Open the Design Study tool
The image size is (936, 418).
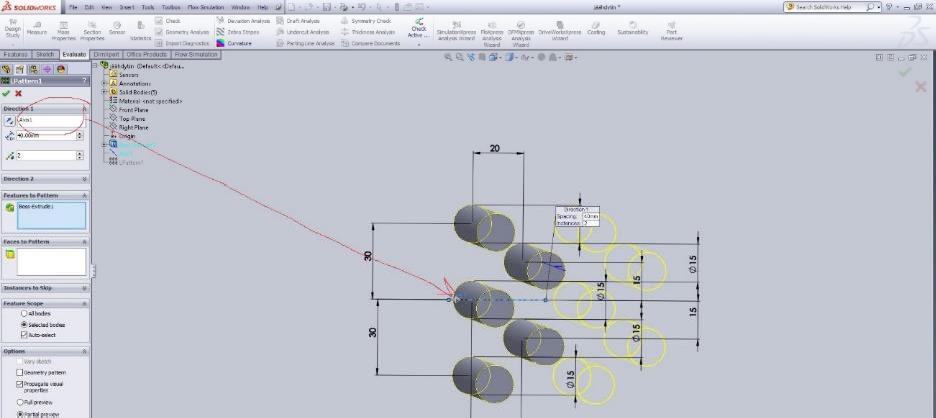[13, 30]
